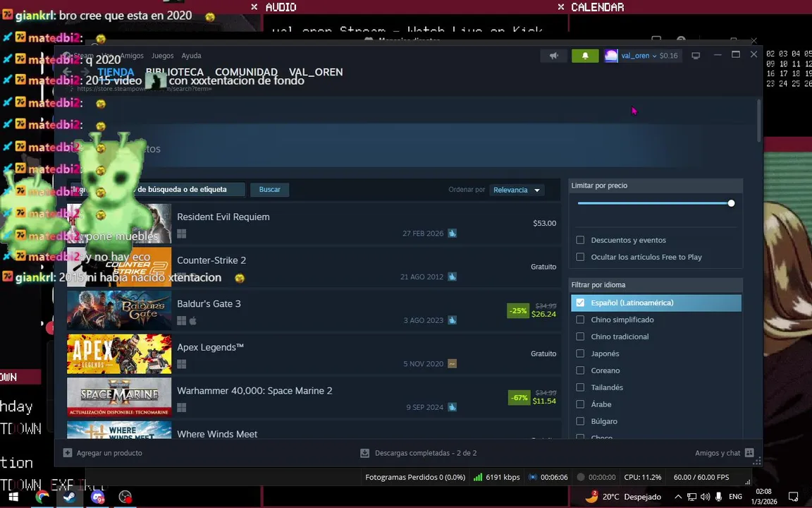Click the Buscar search button
812x508 pixels.
[x=270, y=190]
